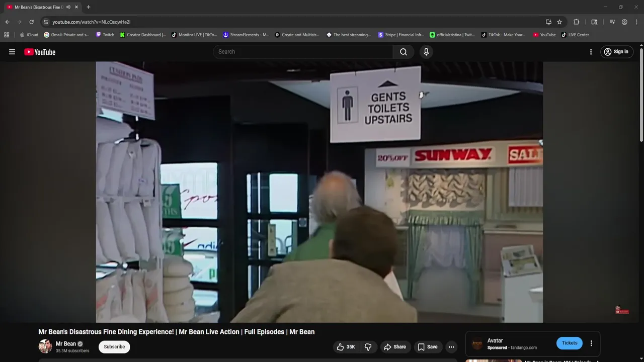View site information icon in address bar

(46, 22)
